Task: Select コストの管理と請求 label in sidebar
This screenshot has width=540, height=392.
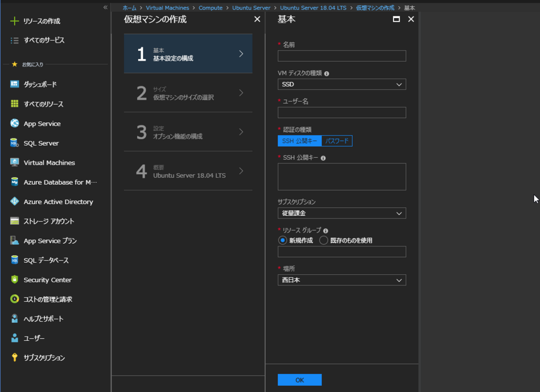Action: click(47, 299)
